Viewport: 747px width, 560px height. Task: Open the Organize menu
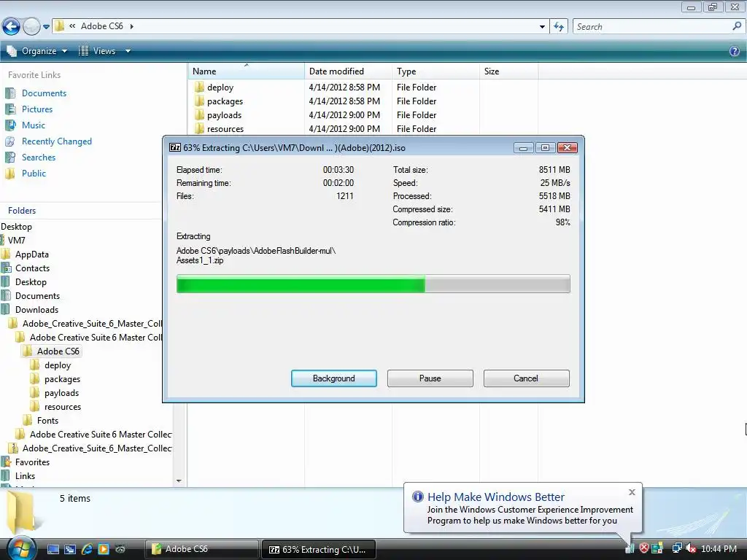click(36, 51)
